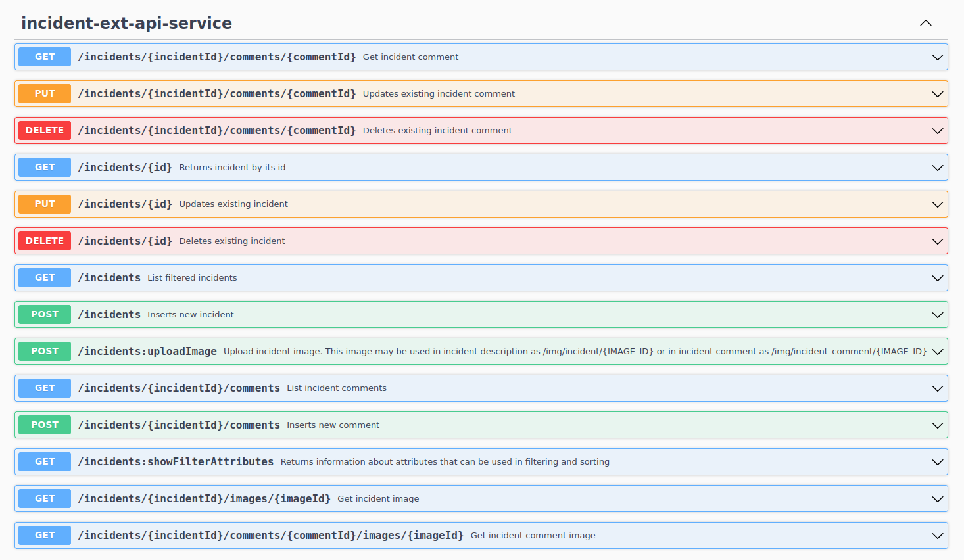This screenshot has width=964, height=560.
Task: Click the GET badge for List filtered incidents
Action: pos(45,278)
